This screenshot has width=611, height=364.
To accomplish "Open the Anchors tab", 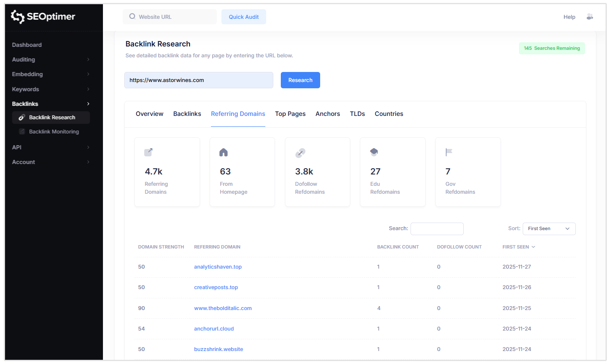I will 328,113.
